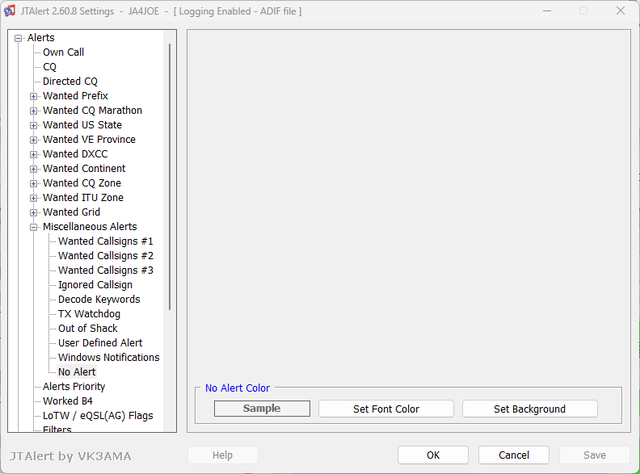
Task: Select Wanted US State label
Action: click(x=82, y=125)
